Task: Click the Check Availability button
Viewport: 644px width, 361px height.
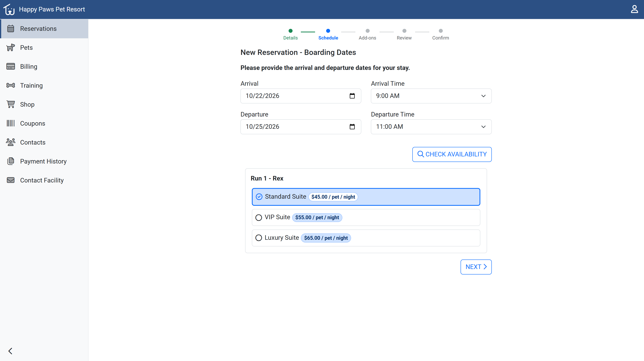Action: coord(452,154)
